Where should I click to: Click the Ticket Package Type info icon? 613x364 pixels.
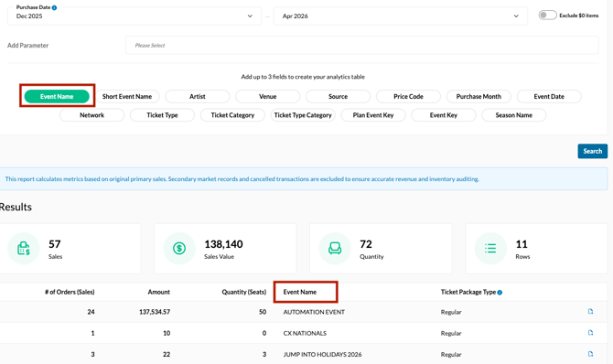(x=500, y=293)
